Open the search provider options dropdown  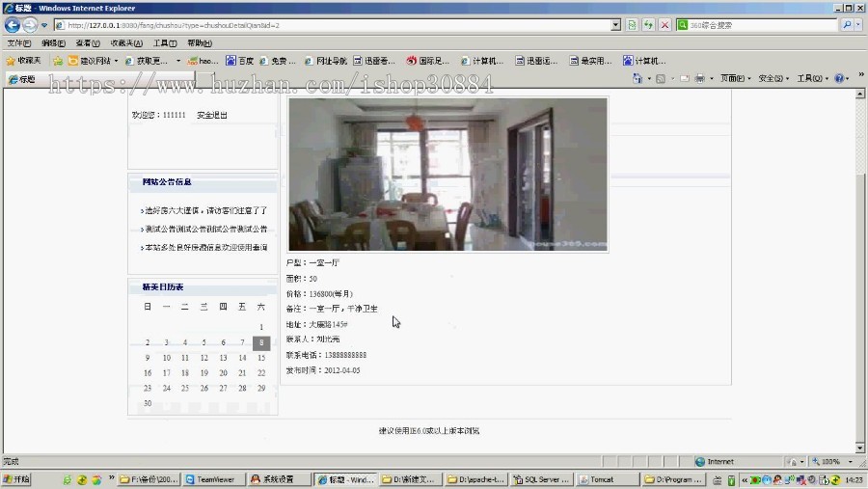click(x=858, y=25)
